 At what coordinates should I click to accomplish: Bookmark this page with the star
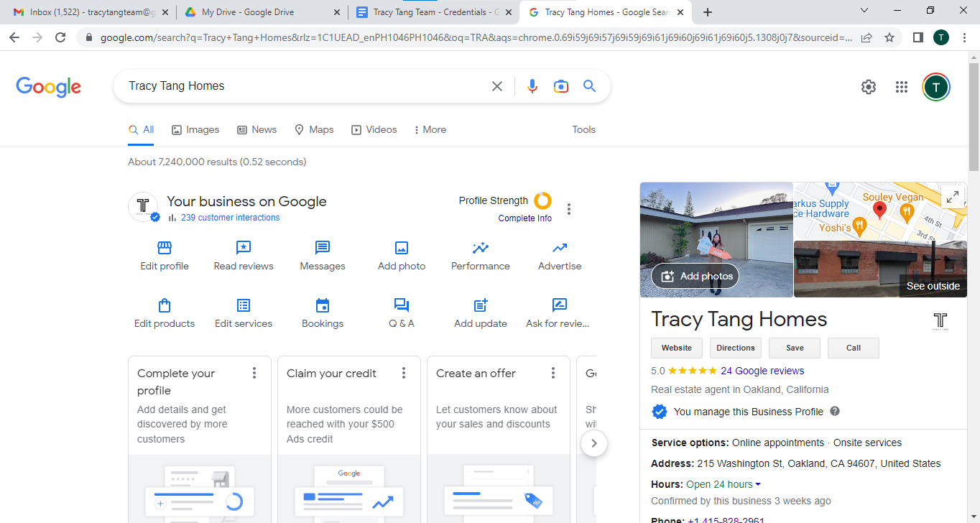(x=889, y=37)
